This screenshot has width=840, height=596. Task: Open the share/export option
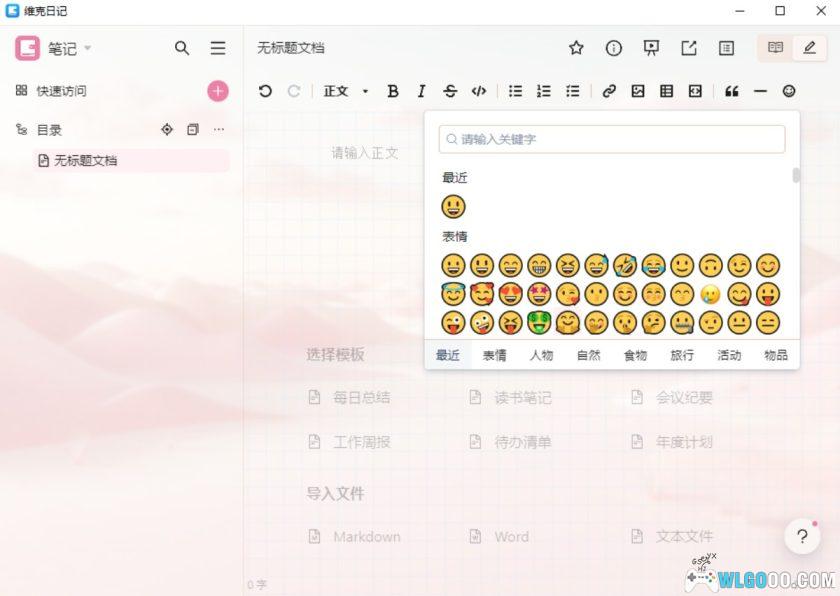click(x=690, y=48)
